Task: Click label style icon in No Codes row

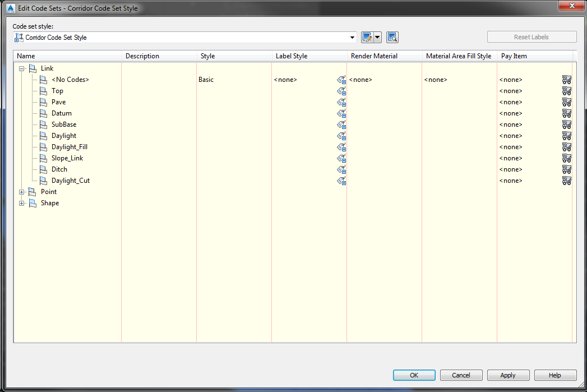Action: point(341,80)
